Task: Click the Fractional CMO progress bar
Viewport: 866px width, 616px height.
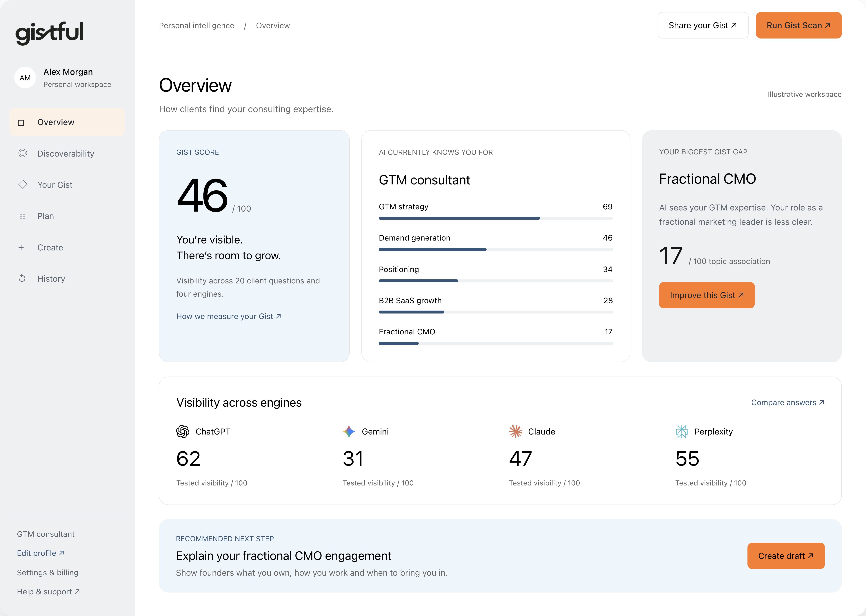Action: [496, 343]
